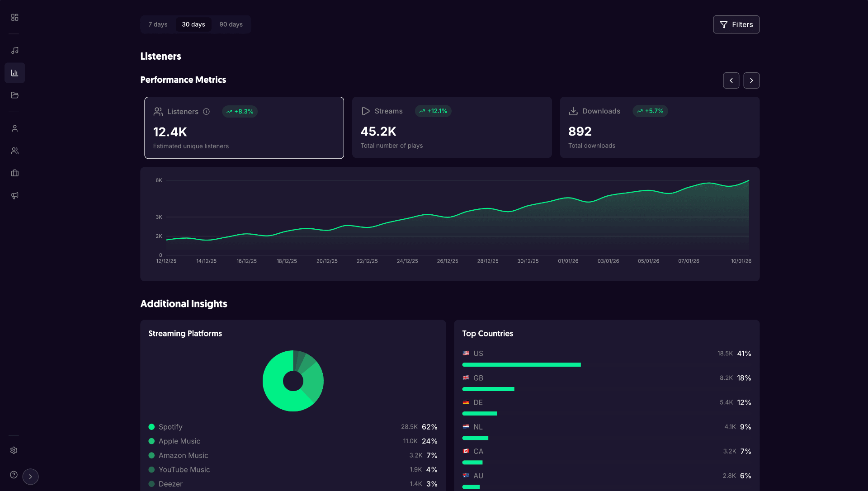Image resolution: width=868 pixels, height=491 pixels.
Task: Click the NL flag icon
Action: [x=466, y=426]
